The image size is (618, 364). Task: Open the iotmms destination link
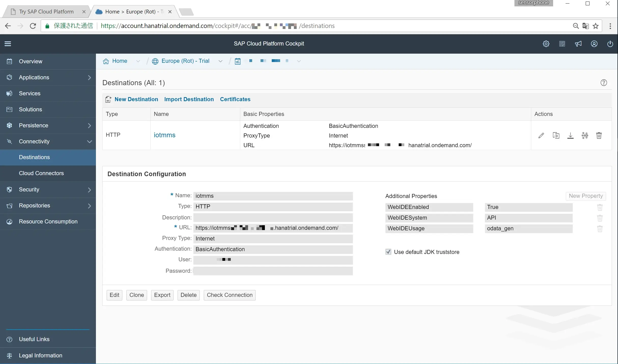(165, 135)
